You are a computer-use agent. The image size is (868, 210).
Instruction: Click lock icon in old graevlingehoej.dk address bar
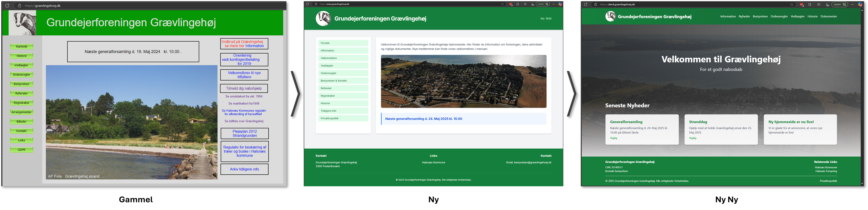coord(20,5)
